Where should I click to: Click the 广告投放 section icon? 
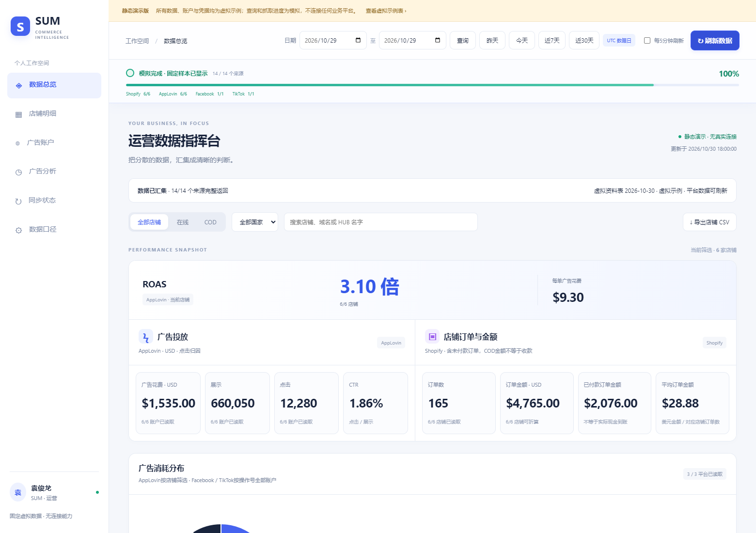pos(146,337)
